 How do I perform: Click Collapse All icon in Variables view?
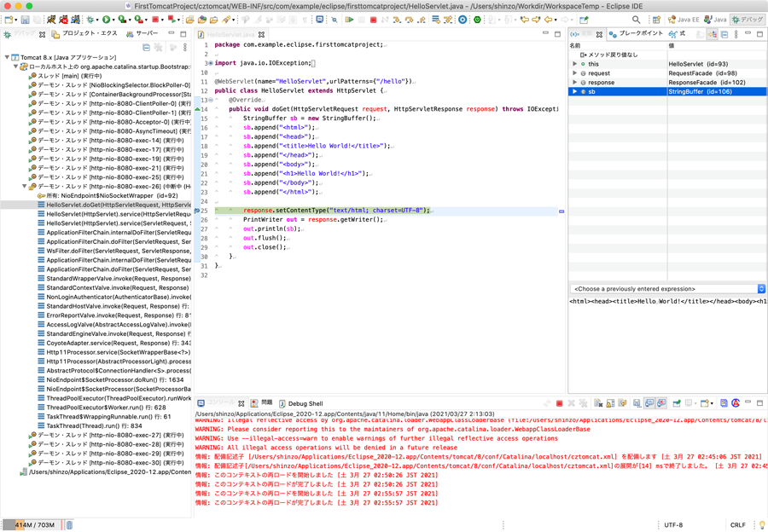pyautogui.click(x=724, y=34)
